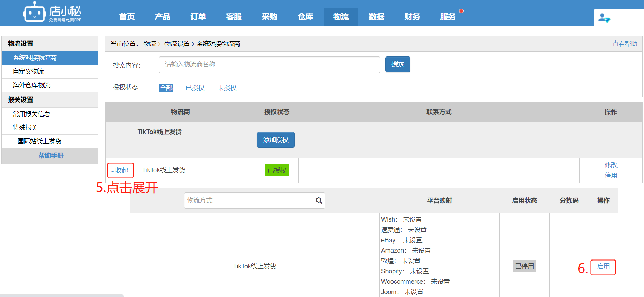
Task: Open the user account icon
Action: pos(604,18)
